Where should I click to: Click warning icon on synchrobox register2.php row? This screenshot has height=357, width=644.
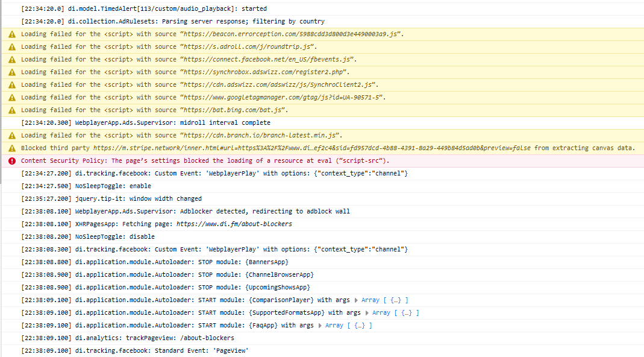[x=12, y=72]
